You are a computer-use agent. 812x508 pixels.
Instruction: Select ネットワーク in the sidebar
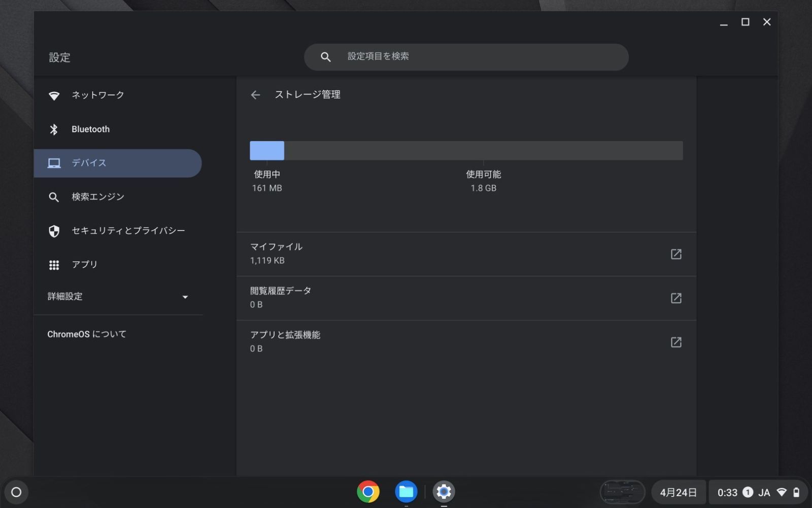tap(118, 96)
